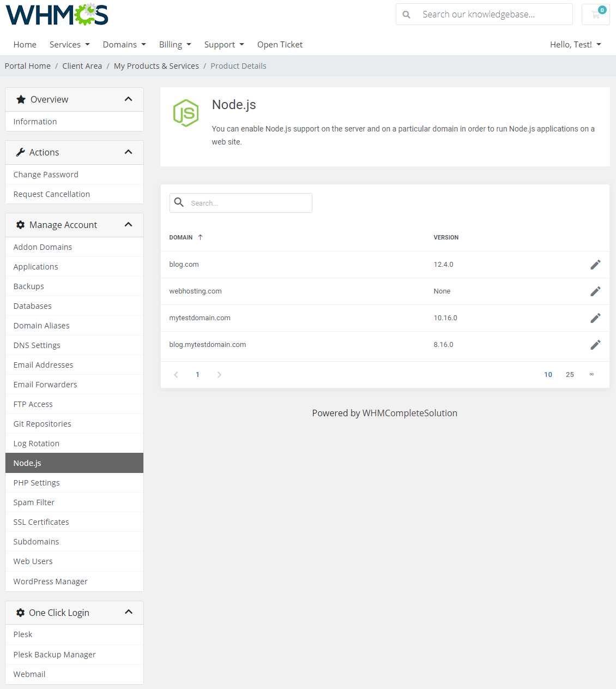Viewport: 616px width, 689px height.
Task: Go to next table page
Action: coord(219,375)
